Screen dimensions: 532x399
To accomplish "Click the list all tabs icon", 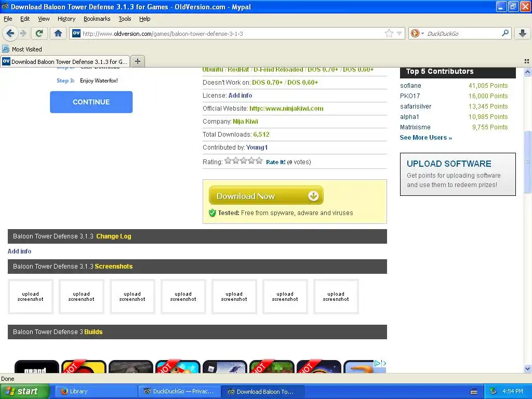I will [x=527, y=61].
